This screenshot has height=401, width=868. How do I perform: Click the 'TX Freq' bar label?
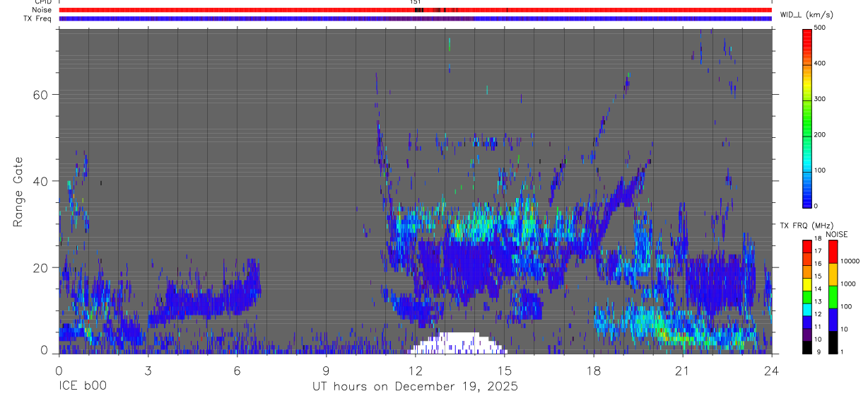[x=39, y=18]
